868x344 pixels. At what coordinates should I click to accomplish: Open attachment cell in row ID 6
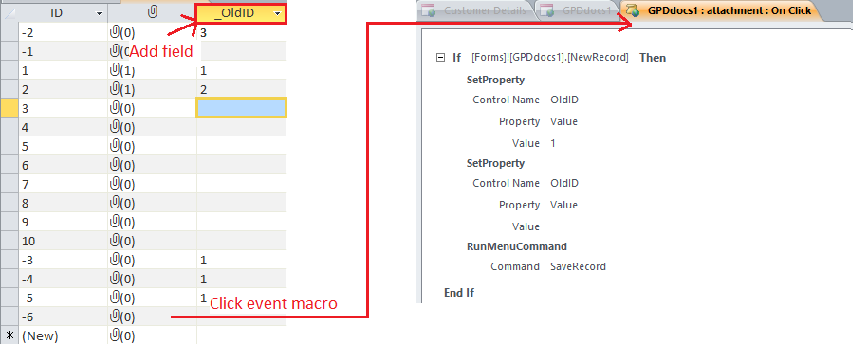tap(152, 165)
